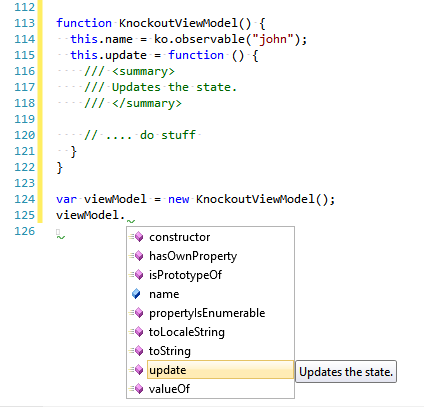Click 'var viewModel' declaration text
Image resolution: width=424 pixels, height=407 pixels.
(101, 199)
